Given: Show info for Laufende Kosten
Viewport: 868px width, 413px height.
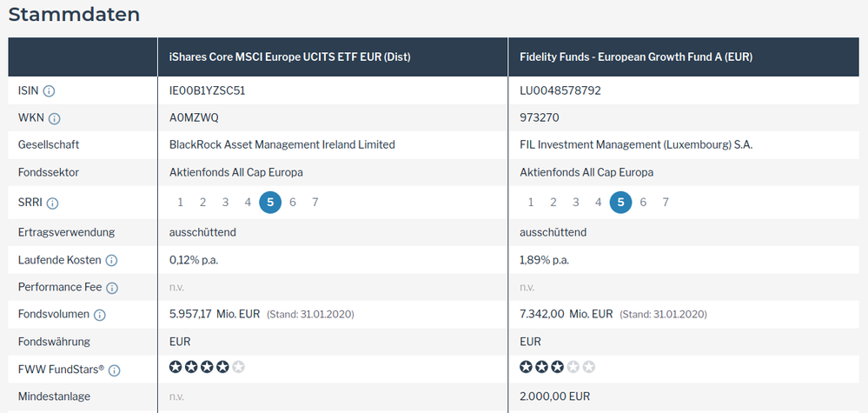Looking at the screenshot, I should (x=111, y=260).
